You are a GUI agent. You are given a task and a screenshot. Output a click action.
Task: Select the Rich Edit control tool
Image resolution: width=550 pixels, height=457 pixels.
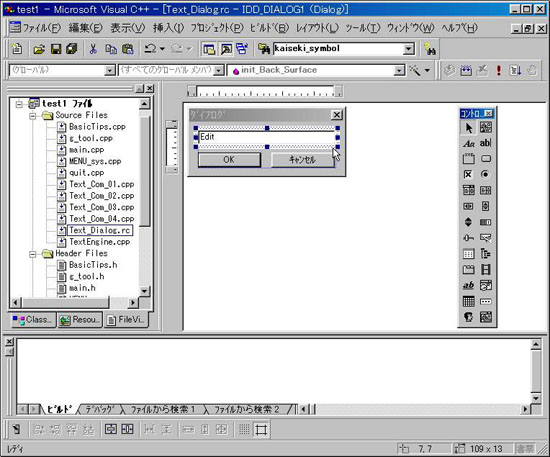(469, 285)
